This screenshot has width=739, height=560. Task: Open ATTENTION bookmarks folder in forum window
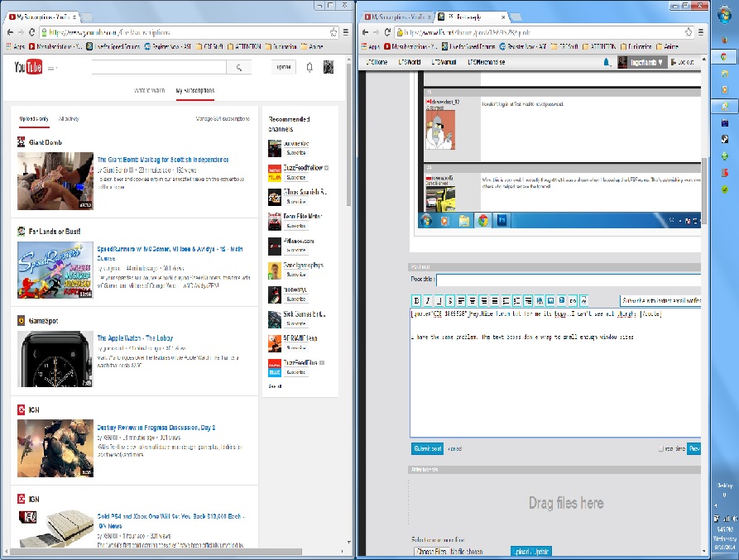coord(599,46)
